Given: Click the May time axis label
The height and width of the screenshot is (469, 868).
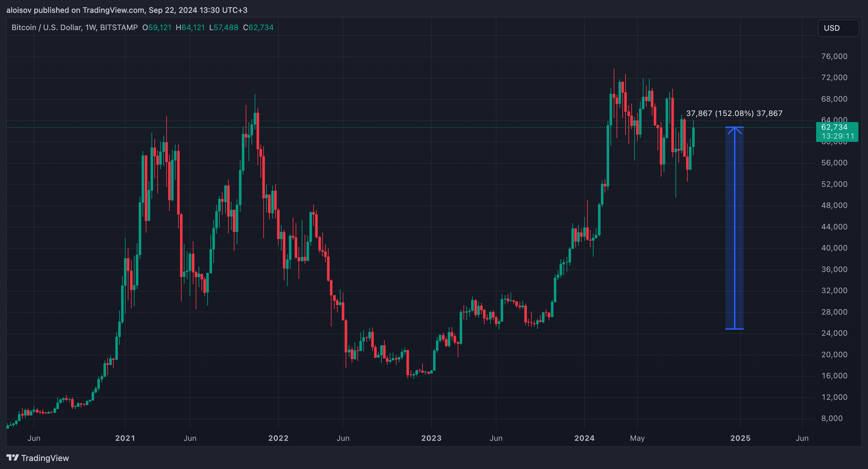Looking at the screenshot, I should click(x=637, y=438).
